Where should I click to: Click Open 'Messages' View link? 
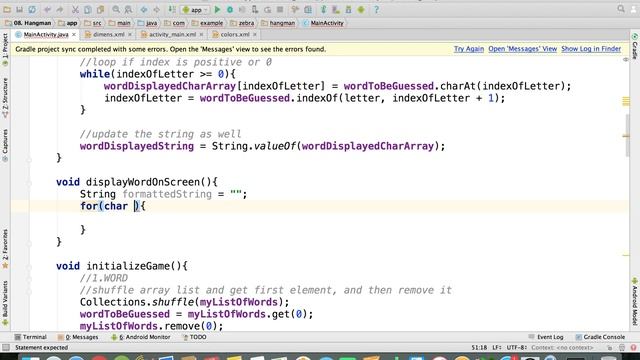click(x=522, y=49)
